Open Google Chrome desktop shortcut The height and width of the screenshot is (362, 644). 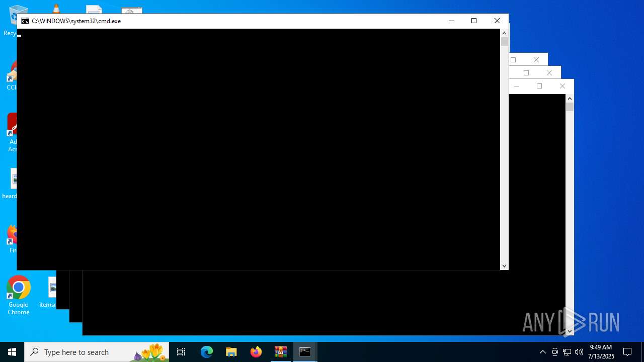click(x=19, y=296)
